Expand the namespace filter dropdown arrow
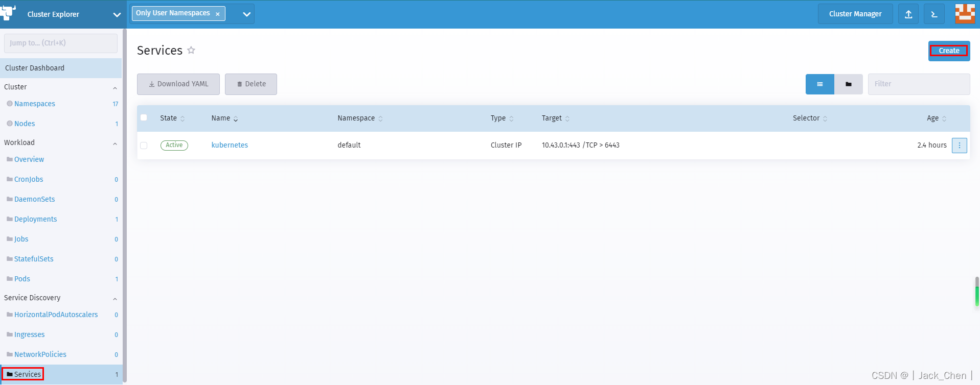980x385 pixels. pyautogui.click(x=247, y=14)
